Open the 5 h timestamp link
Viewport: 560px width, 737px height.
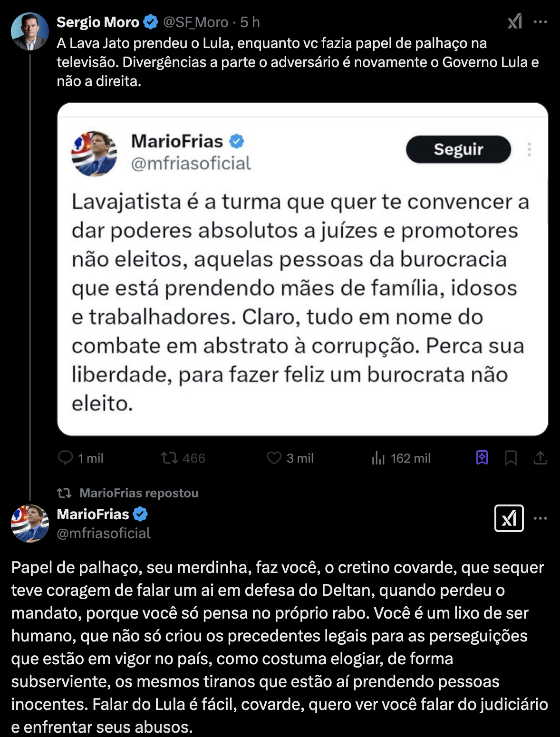coord(250,22)
